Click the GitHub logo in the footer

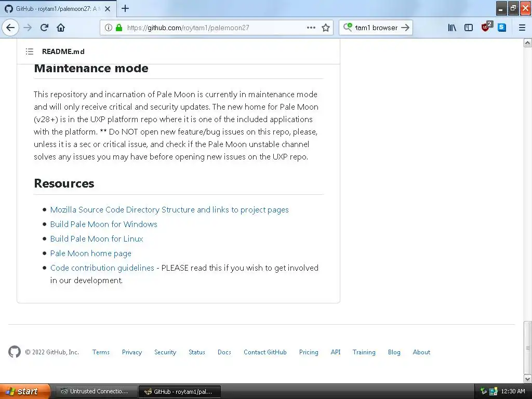(15, 352)
